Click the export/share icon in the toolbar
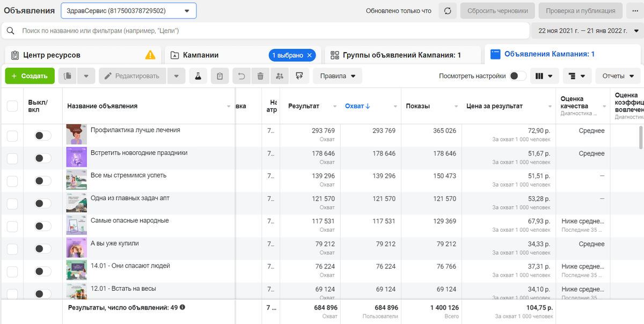 299,76
